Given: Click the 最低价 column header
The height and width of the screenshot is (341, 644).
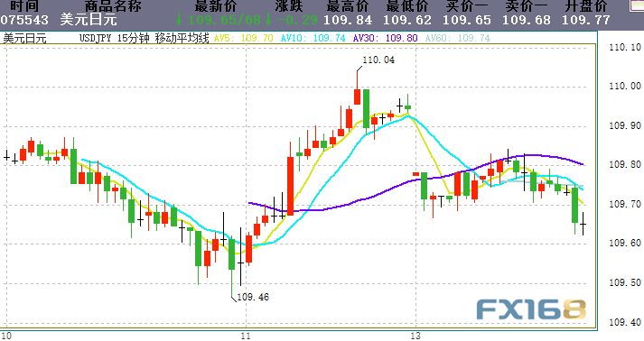Looking at the screenshot, I should pyautogui.click(x=407, y=6).
